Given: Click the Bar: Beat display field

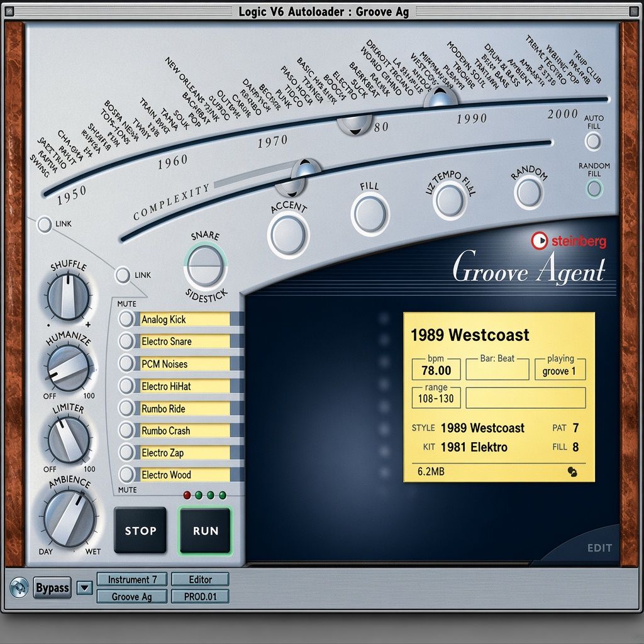Looking at the screenshot, I should click(497, 369).
